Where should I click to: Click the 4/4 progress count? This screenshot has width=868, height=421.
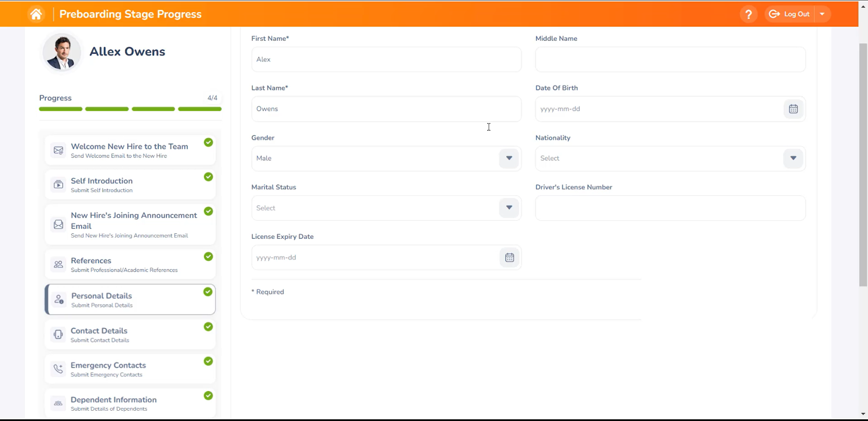click(x=212, y=98)
